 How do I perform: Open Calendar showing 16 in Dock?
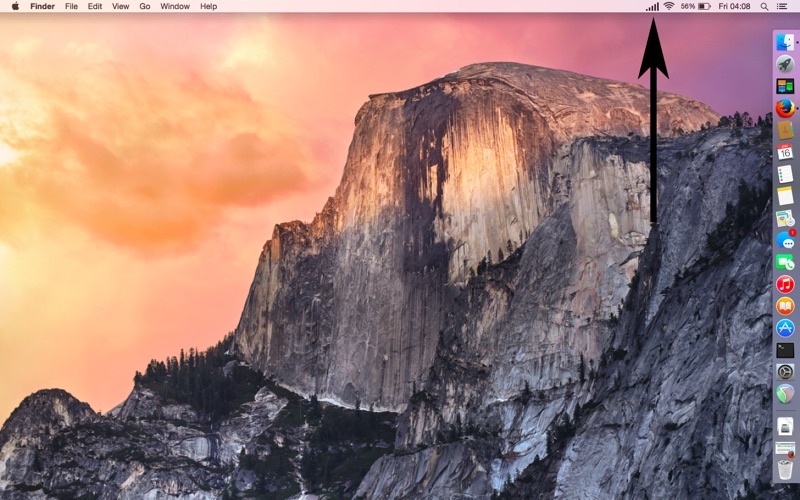click(785, 152)
